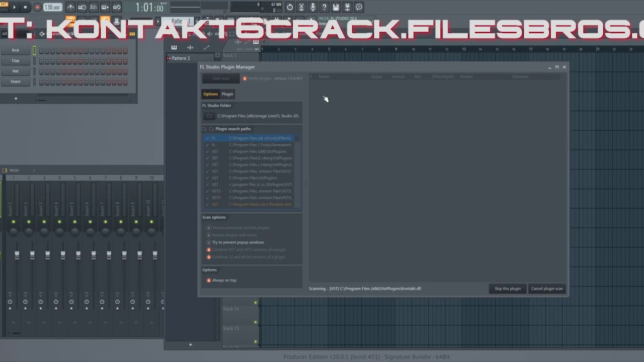Toggle Try to prevent popup windows
Screen dimensions: 644x362
pos(209,242)
